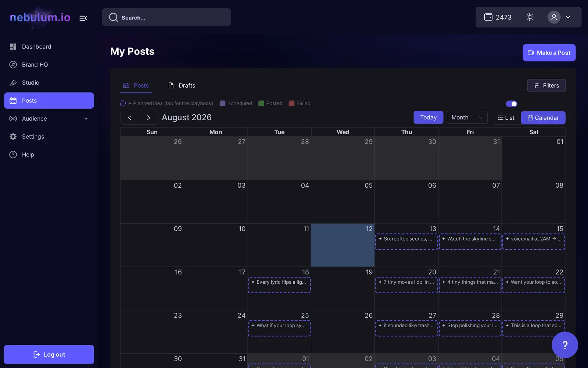Open the 'Watch the skyline' planned idea
This screenshot has width=588, height=368.
(470, 241)
